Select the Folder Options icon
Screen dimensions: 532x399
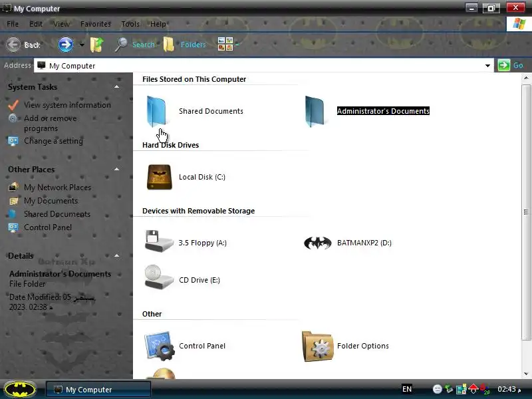(318, 346)
